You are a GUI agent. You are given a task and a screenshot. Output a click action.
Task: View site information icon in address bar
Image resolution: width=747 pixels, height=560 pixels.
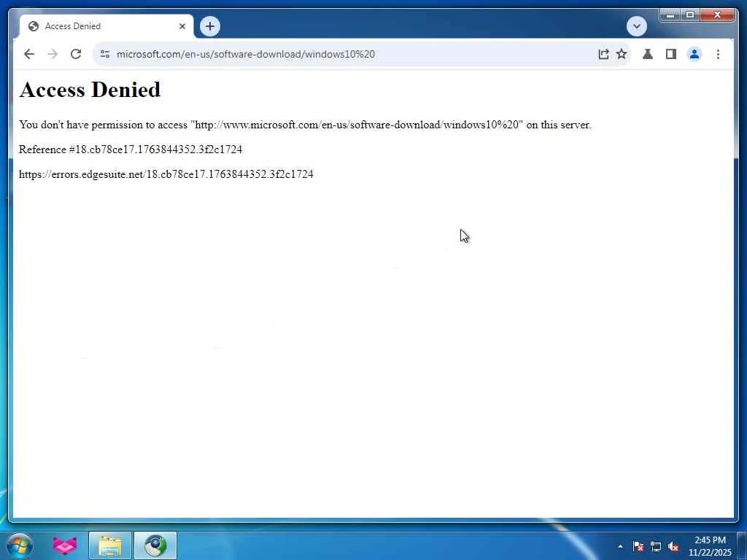(x=105, y=54)
